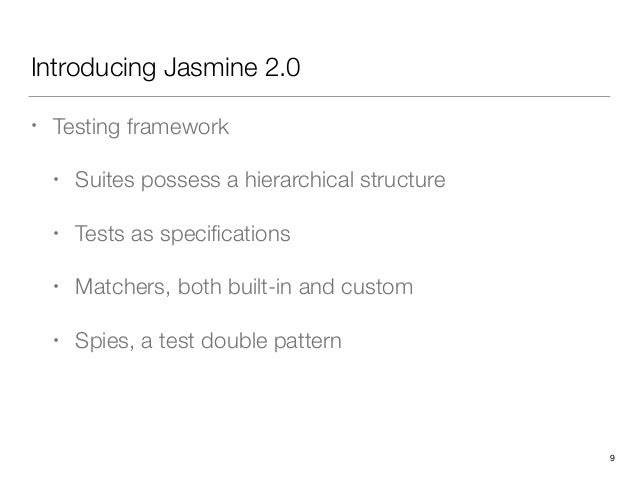638x479 pixels.
Task: Click the word pattern in the last bullet
Action: 308,341
